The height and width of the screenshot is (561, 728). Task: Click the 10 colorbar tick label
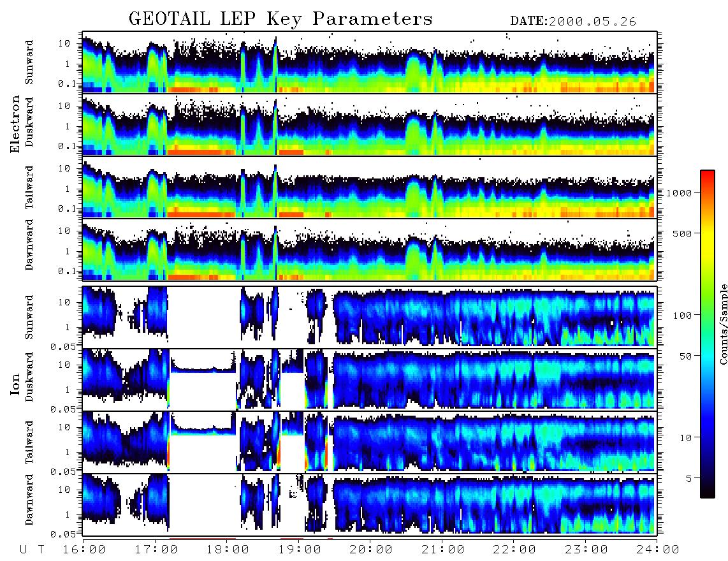pyautogui.click(x=685, y=437)
